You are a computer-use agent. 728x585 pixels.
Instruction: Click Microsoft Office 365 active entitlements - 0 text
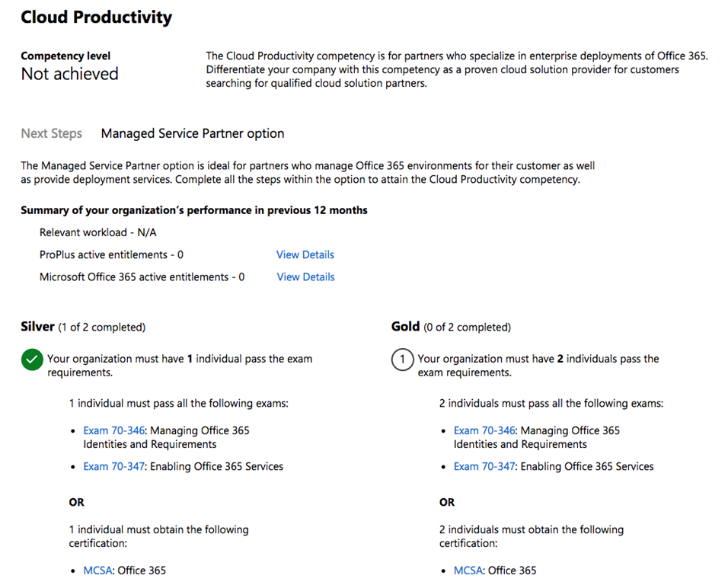point(142,277)
